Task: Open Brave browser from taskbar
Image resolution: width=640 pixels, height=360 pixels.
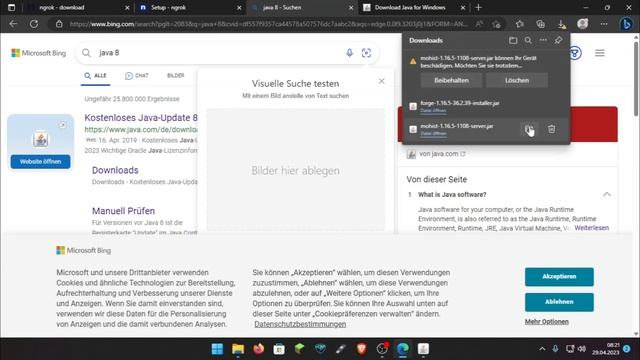Action: (x=361, y=349)
